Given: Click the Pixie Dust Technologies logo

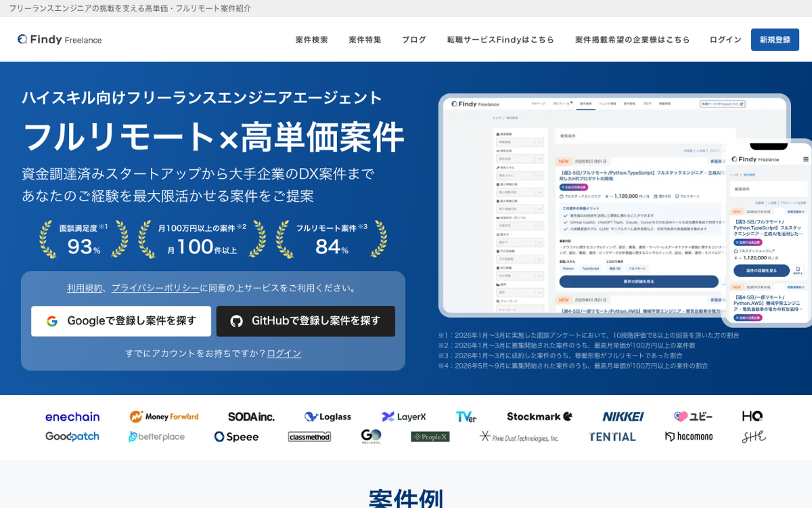Looking at the screenshot, I should tap(519, 437).
